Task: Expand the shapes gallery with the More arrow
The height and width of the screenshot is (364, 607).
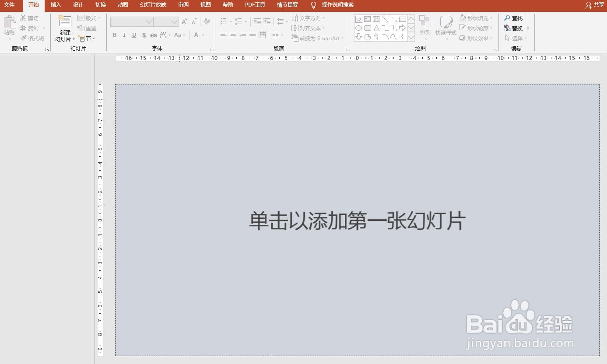Action: point(411,37)
